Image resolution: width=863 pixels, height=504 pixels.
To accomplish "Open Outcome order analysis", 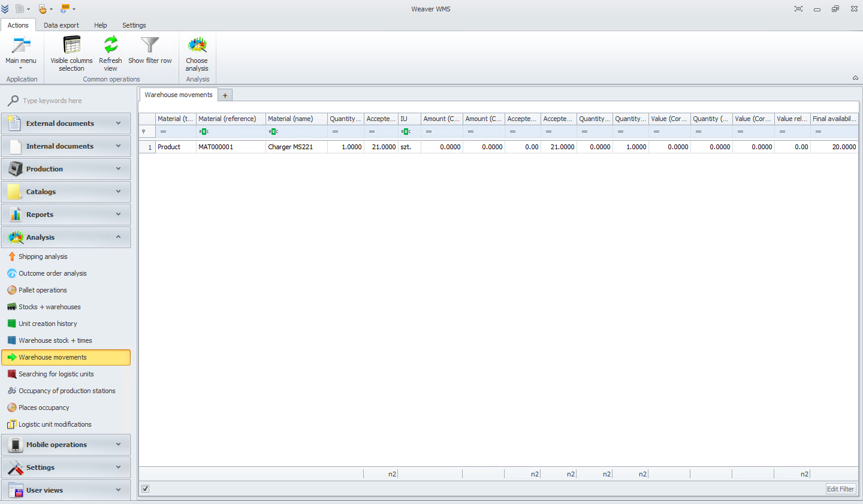I will tap(52, 273).
